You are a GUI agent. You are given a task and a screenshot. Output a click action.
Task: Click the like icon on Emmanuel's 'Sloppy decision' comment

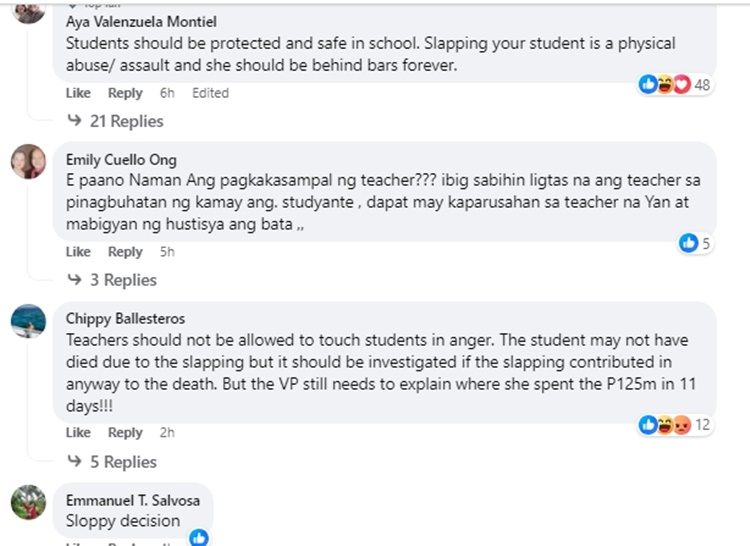(199, 537)
